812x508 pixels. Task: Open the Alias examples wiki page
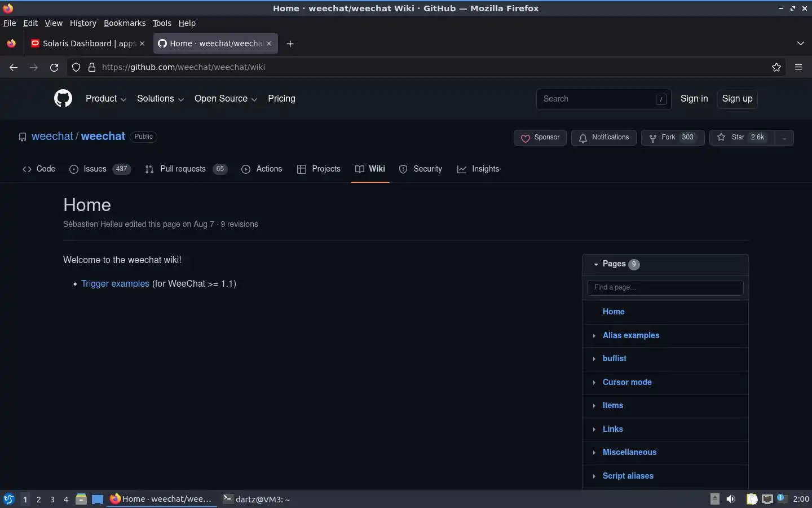click(631, 335)
